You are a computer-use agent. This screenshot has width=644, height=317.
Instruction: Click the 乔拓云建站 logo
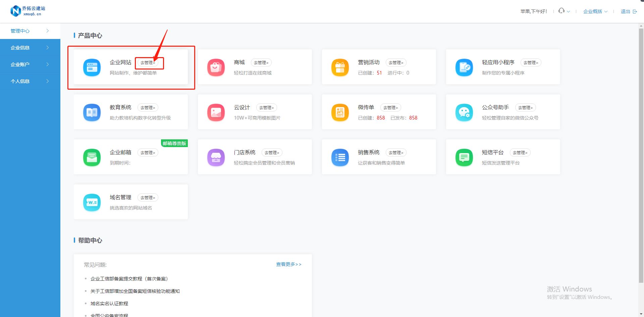[x=28, y=10]
